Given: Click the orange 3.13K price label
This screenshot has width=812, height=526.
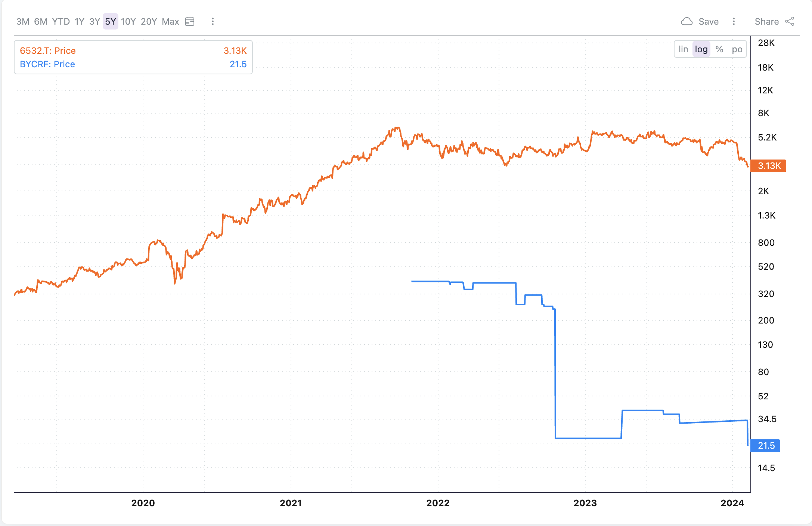Looking at the screenshot, I should [769, 166].
